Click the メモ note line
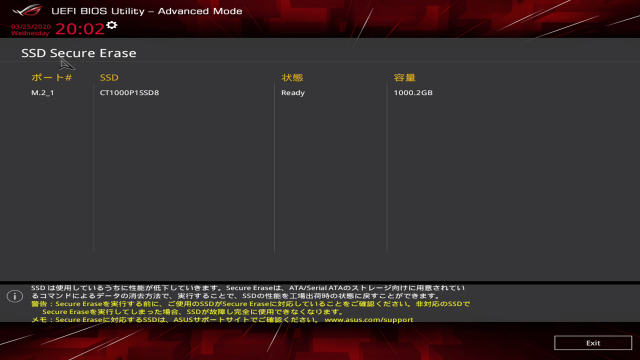The height and width of the screenshot is (360, 640). tap(222, 320)
